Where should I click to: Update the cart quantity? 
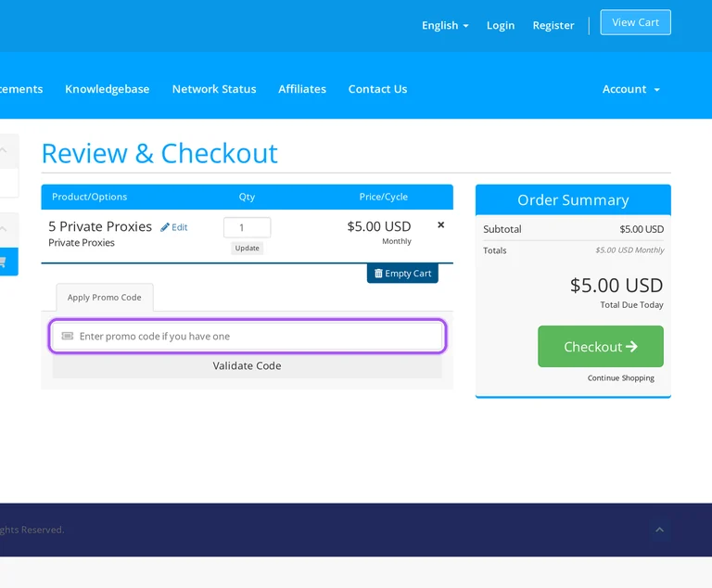coord(247,249)
